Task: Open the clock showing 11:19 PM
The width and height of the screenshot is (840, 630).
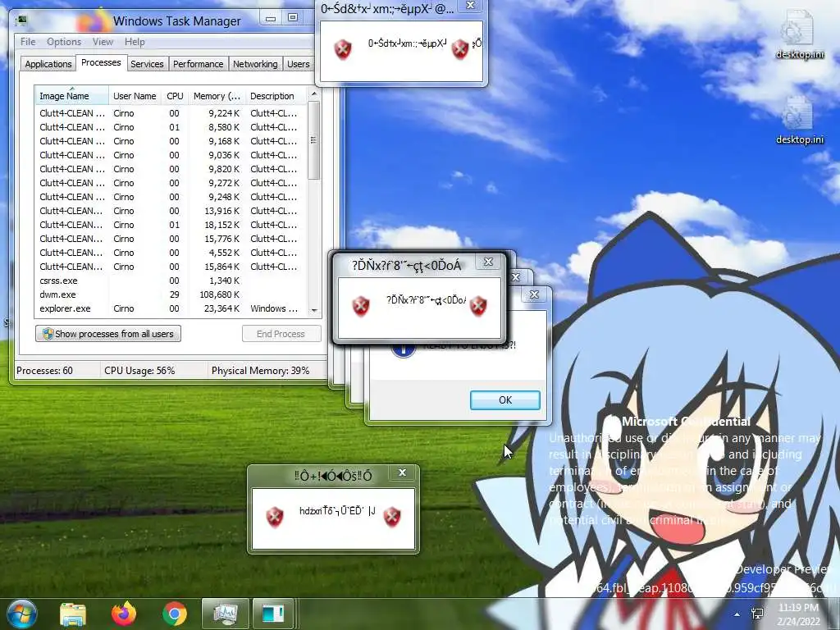Action: click(x=799, y=614)
